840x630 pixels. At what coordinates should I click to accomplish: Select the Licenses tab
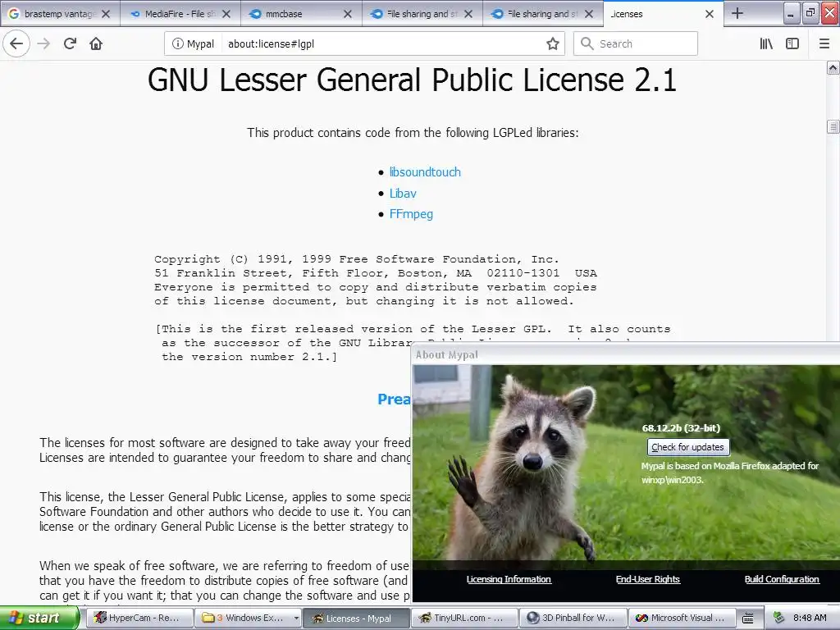[x=663, y=14]
